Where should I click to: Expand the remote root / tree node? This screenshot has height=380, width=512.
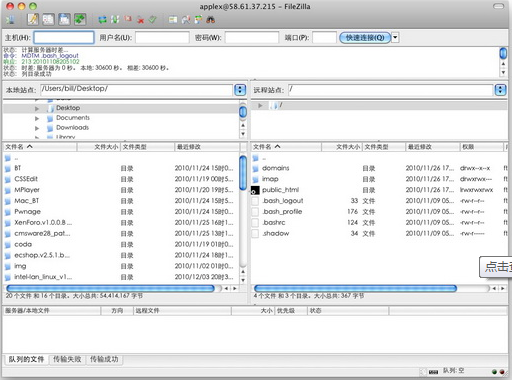260,105
